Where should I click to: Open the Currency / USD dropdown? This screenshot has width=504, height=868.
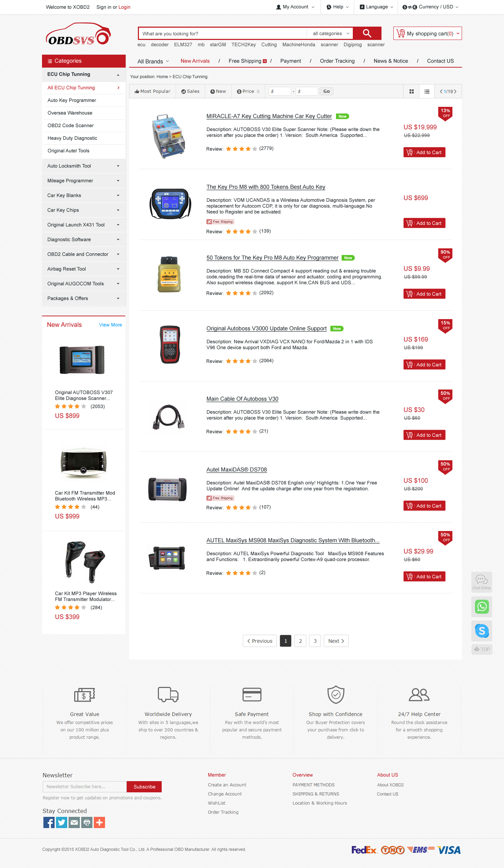[x=430, y=7]
